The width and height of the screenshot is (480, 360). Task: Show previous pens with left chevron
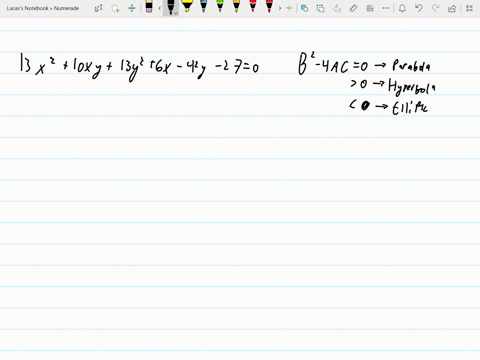160,8
